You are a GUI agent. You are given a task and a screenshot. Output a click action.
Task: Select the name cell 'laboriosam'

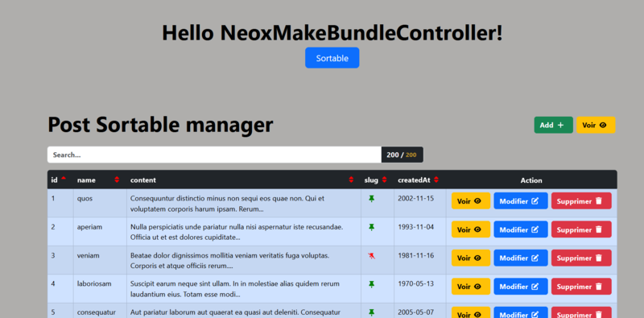tap(94, 284)
